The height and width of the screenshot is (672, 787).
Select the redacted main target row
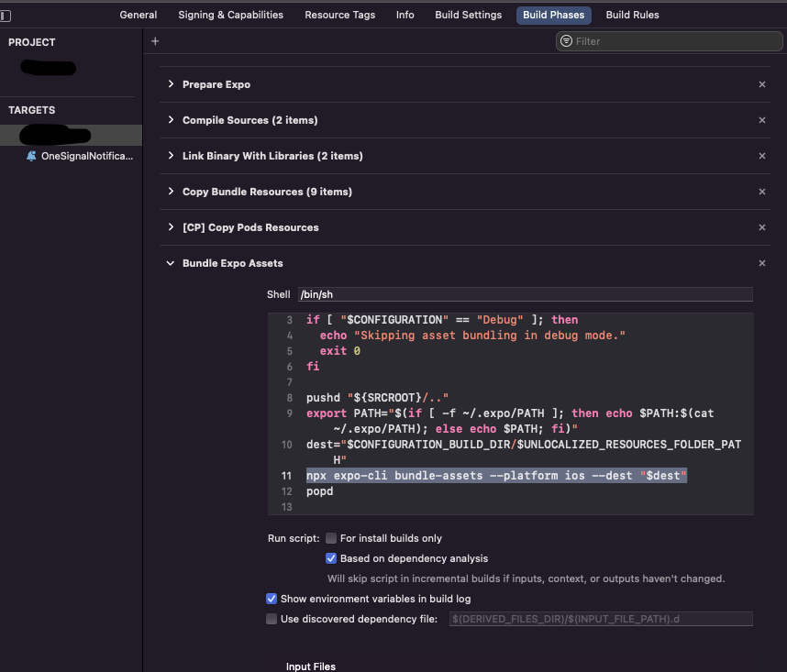(71, 135)
